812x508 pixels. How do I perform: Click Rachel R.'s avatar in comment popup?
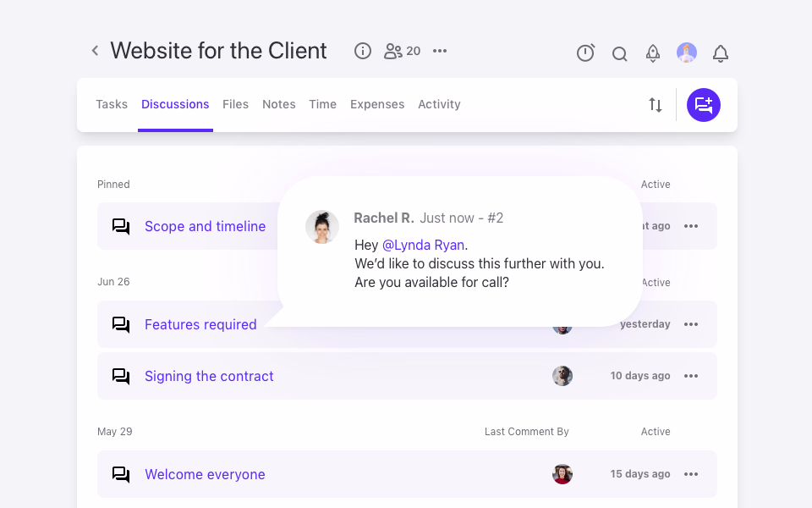[322, 227]
